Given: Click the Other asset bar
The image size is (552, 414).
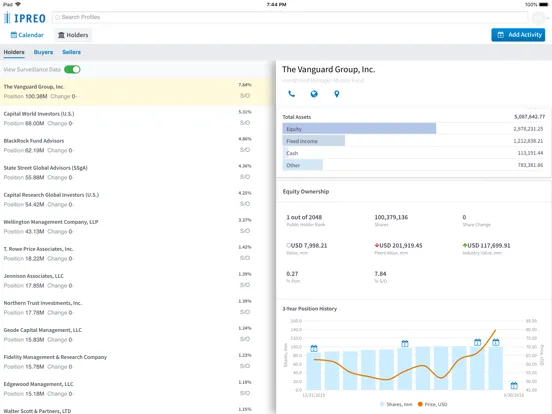Looking at the screenshot, I should [302, 165].
